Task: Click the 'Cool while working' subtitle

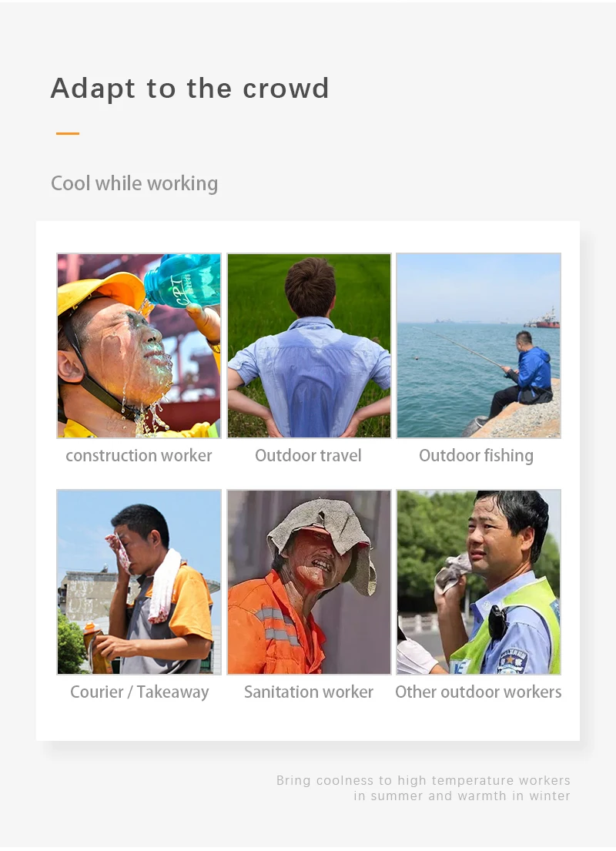Action: (135, 184)
